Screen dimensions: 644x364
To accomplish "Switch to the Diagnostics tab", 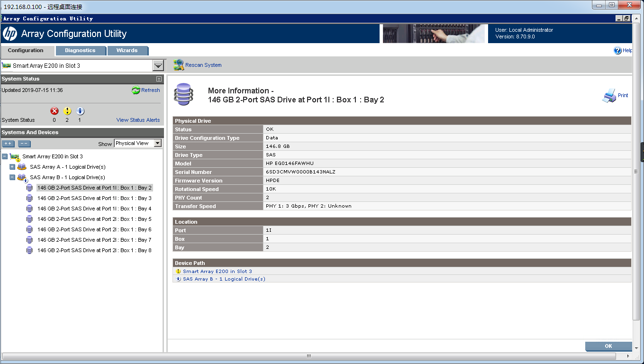I will (x=80, y=50).
